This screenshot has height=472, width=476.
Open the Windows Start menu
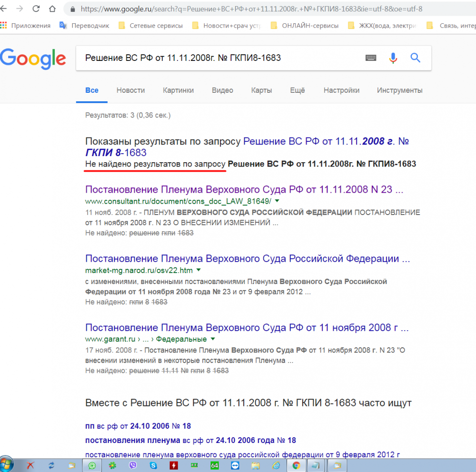pyautogui.click(x=6, y=464)
